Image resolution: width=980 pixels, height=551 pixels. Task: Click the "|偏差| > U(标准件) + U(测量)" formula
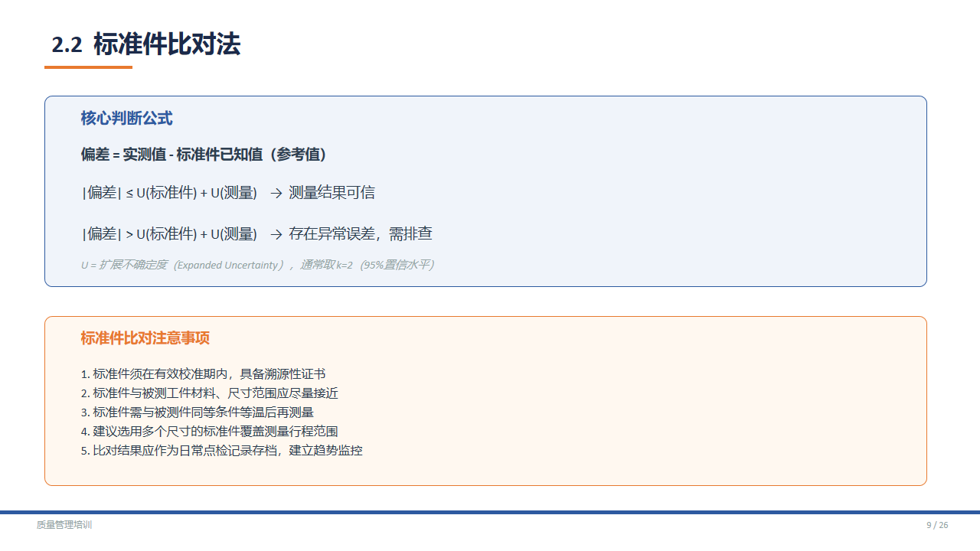click(x=169, y=234)
